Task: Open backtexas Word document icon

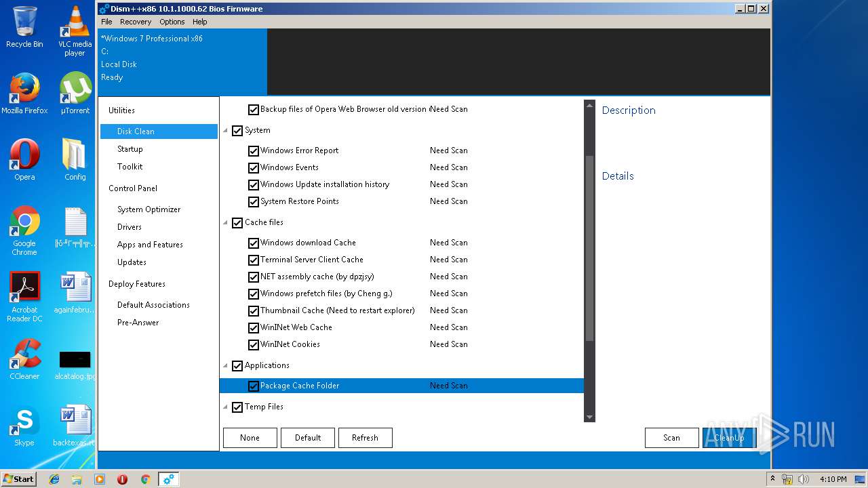Action: (x=75, y=426)
